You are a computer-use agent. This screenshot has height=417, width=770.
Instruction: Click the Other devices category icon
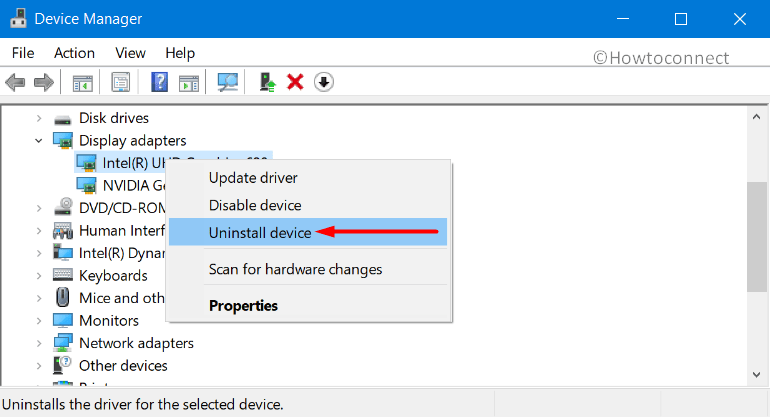pyautogui.click(x=63, y=365)
